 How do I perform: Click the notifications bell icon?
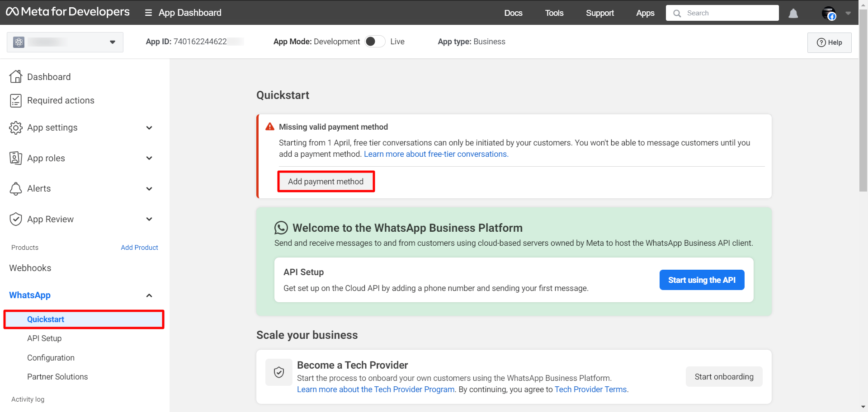(x=793, y=14)
